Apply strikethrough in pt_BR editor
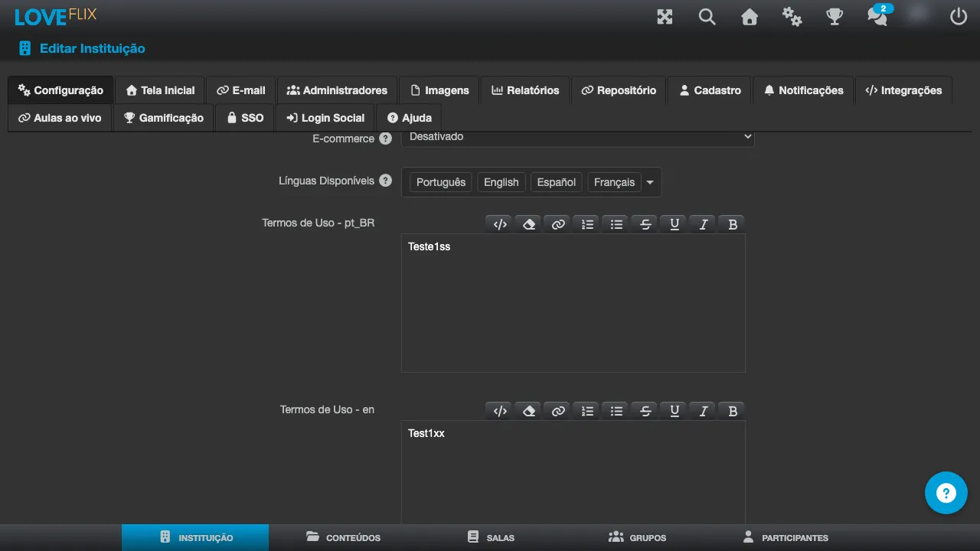Screen dimensions: 980x551 click(x=645, y=223)
